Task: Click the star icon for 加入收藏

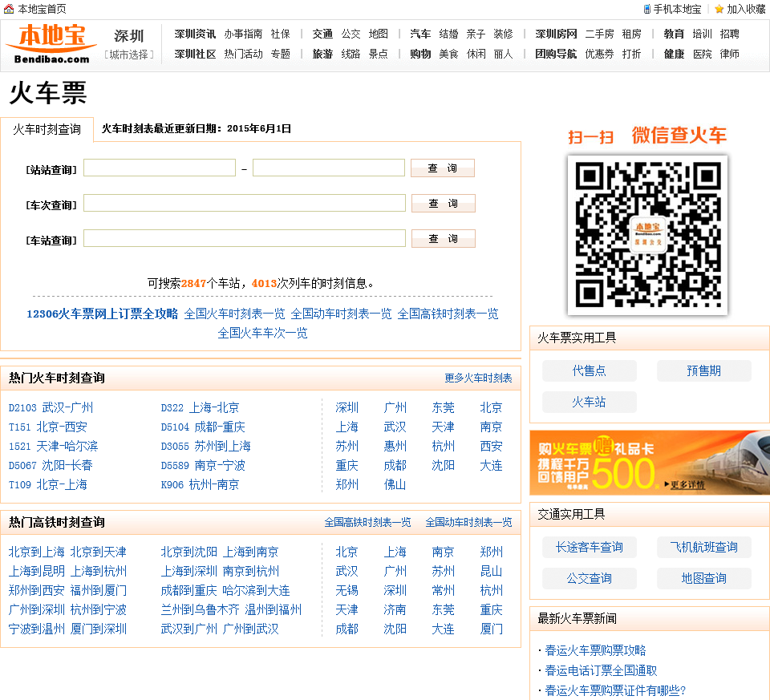Action: pyautogui.click(x=719, y=9)
